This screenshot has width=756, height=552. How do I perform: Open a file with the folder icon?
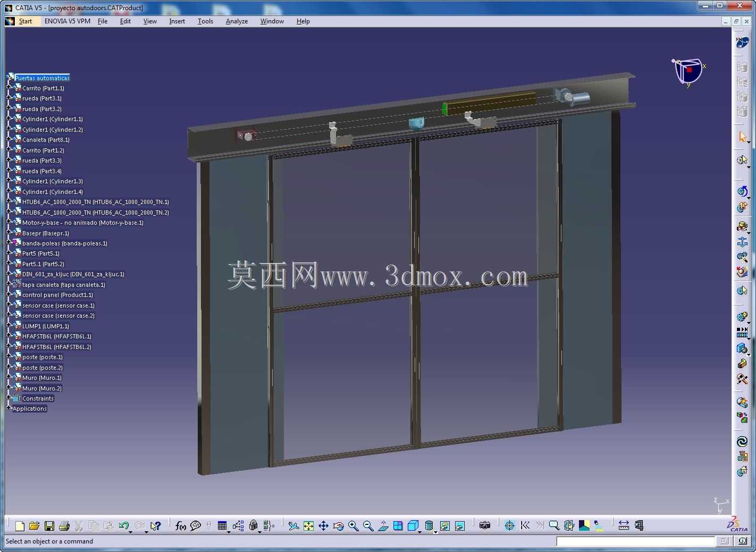35,526
